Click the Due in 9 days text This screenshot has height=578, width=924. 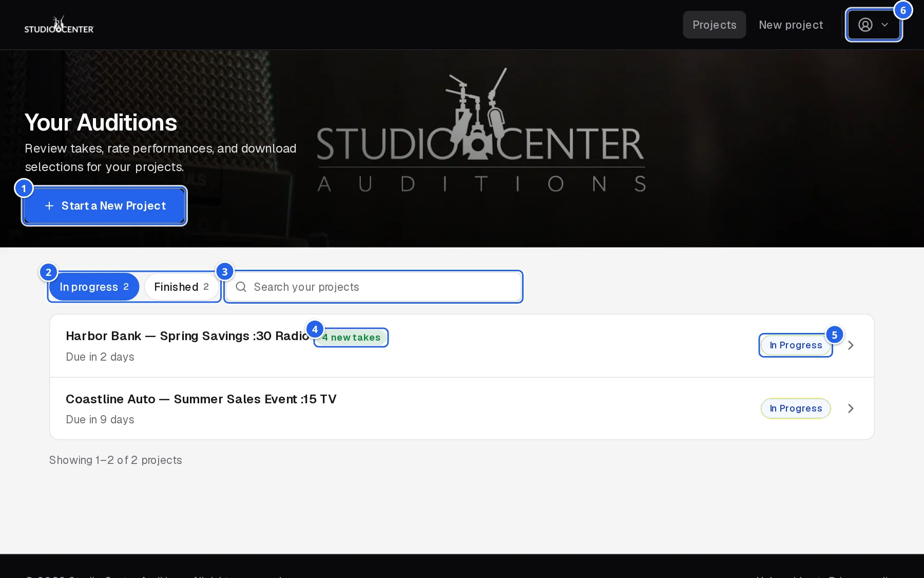pos(100,420)
